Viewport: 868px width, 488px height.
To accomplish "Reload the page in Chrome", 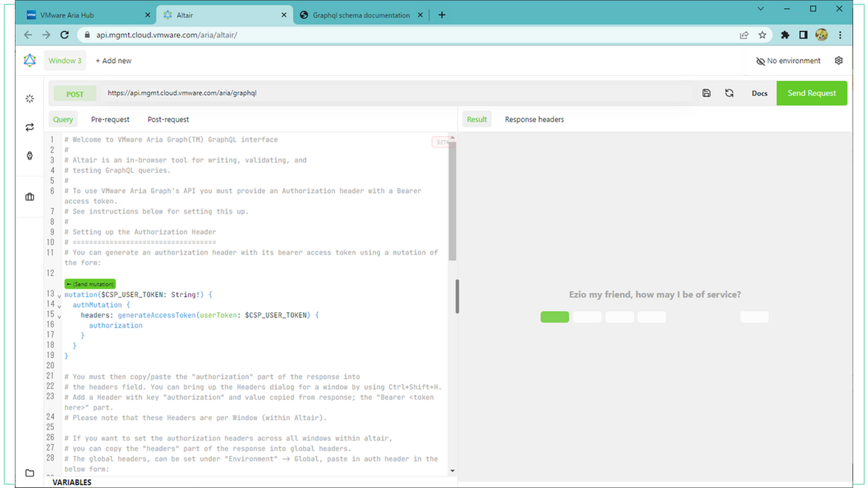I will coord(64,35).
